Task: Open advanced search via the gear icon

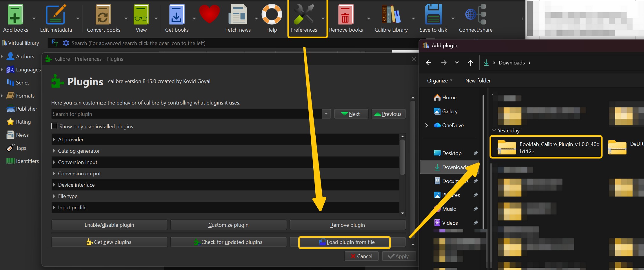Action: click(x=66, y=43)
